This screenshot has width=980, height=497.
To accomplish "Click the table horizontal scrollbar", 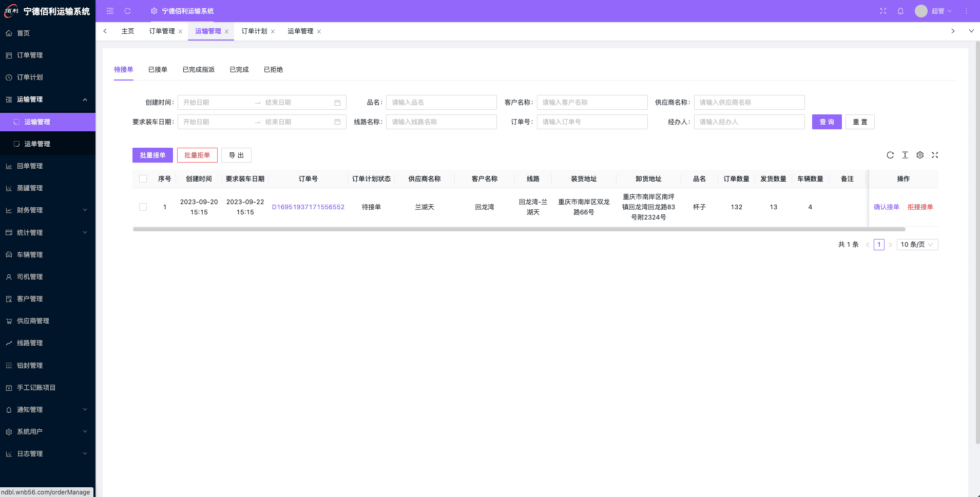I will click(x=519, y=229).
